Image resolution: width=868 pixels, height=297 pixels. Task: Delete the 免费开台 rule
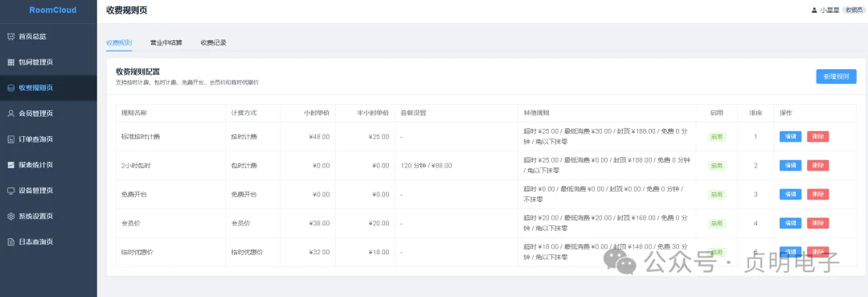point(818,194)
